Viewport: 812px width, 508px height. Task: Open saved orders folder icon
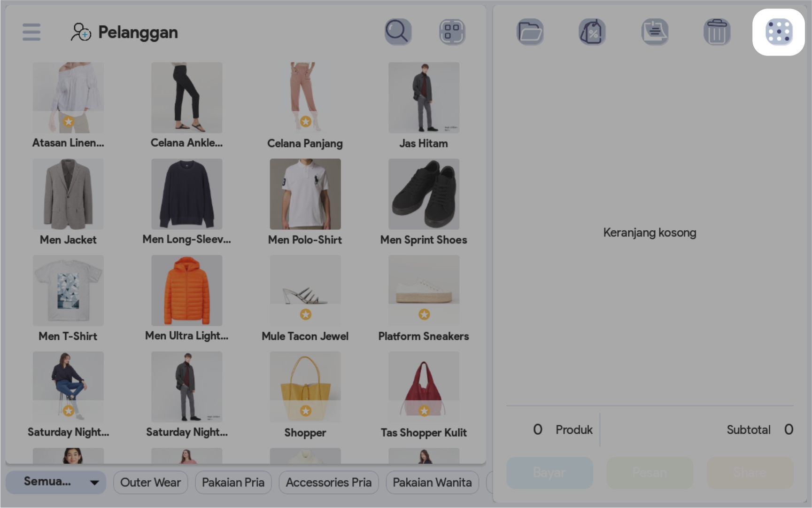pos(530,32)
